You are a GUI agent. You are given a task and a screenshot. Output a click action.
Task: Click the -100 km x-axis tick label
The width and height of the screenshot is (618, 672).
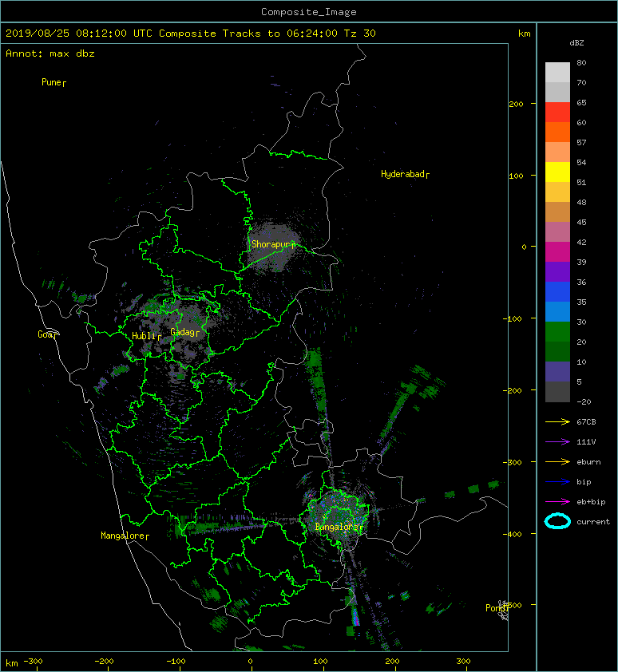176,662
